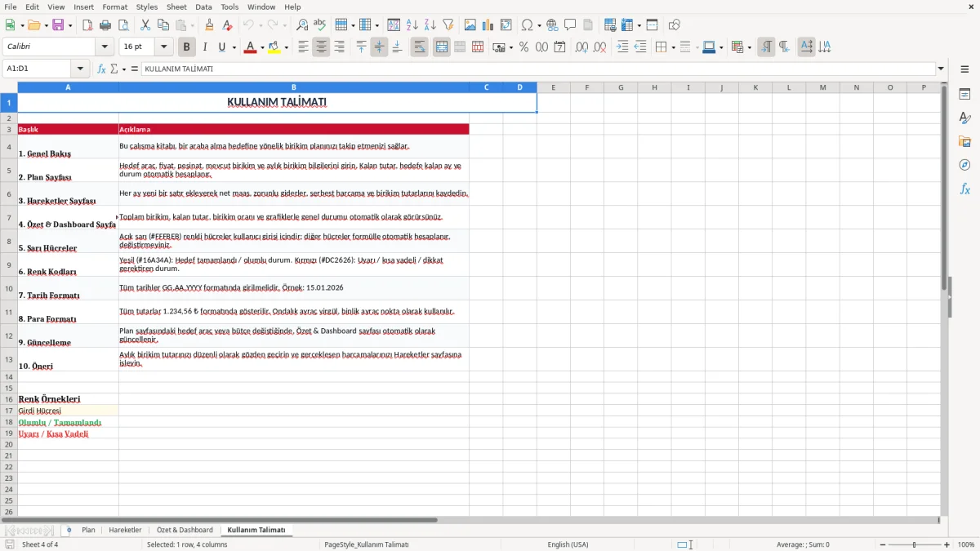The width and height of the screenshot is (980, 551).
Task: Open Find & Replace
Action: [302, 25]
